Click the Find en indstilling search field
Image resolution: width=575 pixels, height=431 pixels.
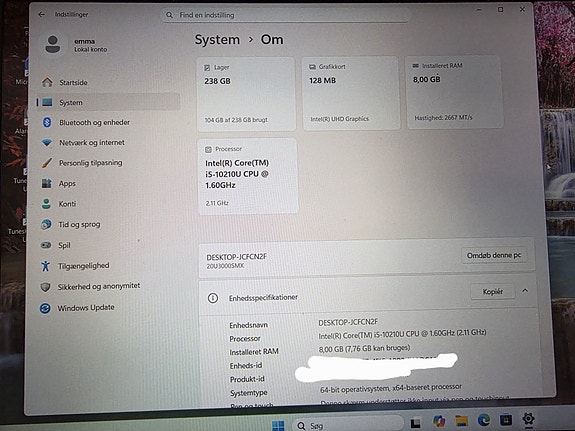(285, 15)
